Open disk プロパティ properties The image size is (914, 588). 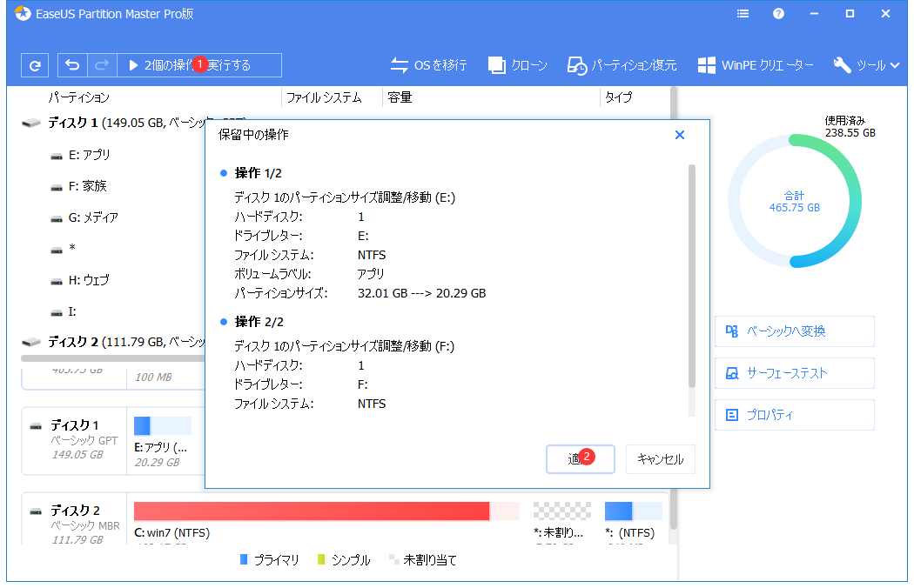point(795,415)
